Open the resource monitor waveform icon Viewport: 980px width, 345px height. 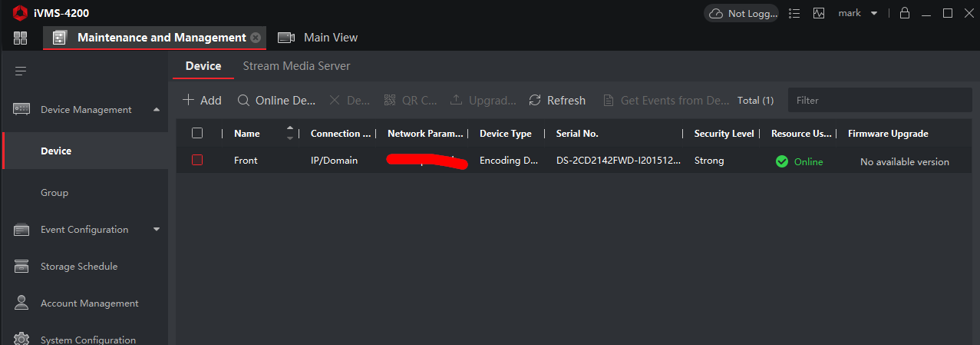coord(819,13)
